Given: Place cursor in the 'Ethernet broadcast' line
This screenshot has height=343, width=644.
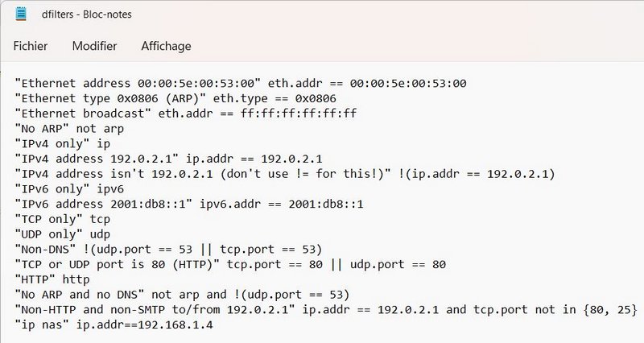Looking at the screenshot, I should tap(185, 113).
